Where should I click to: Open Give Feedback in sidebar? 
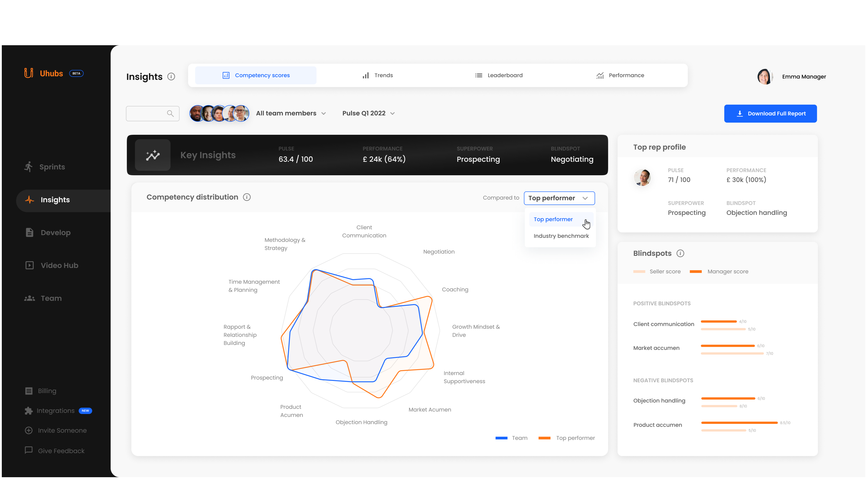click(x=61, y=451)
